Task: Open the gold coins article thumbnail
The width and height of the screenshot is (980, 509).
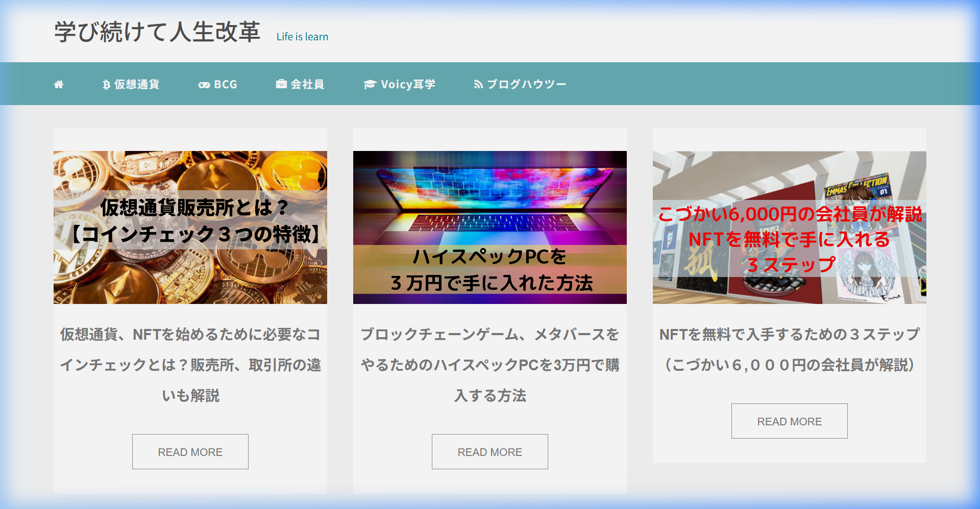Action: pyautogui.click(x=190, y=227)
